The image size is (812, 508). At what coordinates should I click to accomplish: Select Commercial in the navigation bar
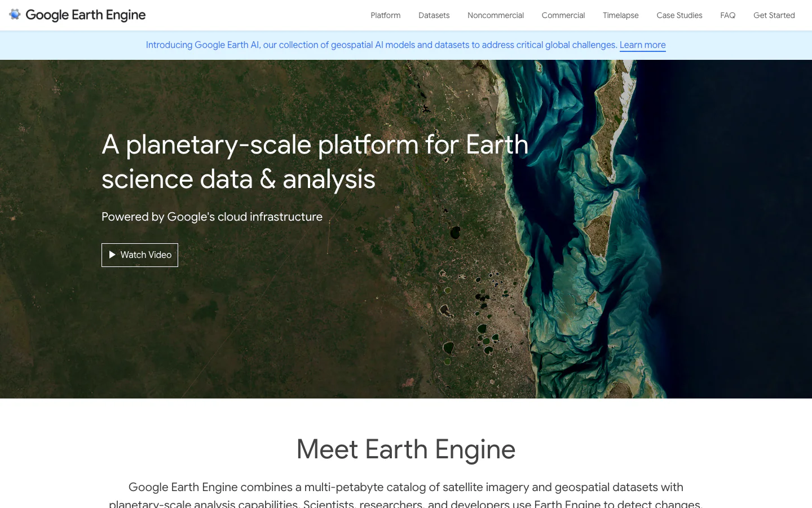click(563, 15)
